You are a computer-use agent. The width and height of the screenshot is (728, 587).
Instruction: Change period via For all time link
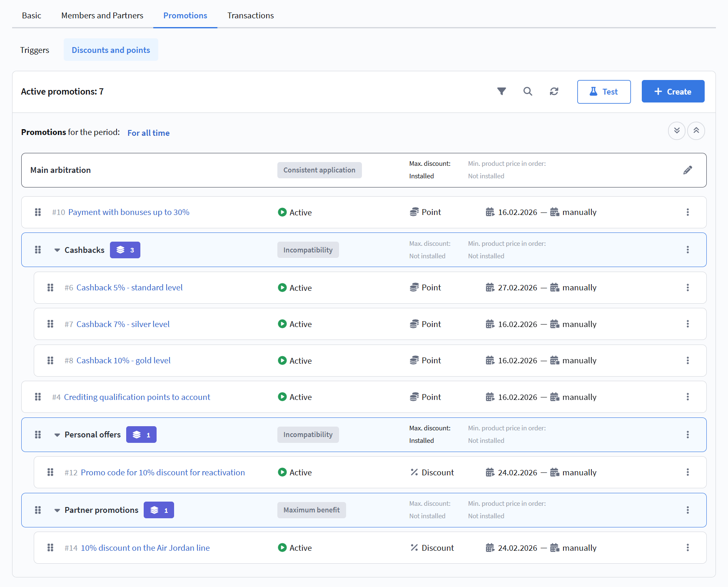point(148,133)
